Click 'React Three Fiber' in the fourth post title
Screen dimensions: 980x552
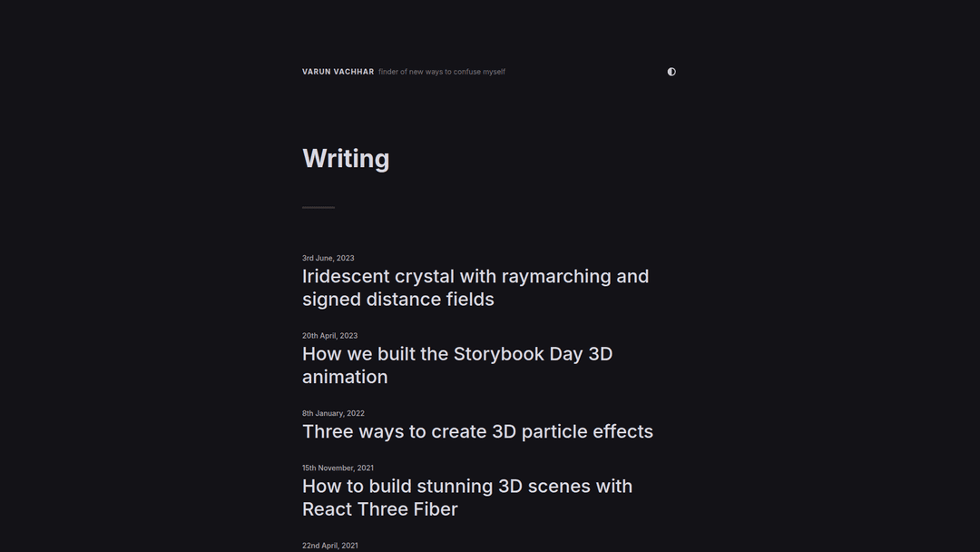[x=379, y=509]
